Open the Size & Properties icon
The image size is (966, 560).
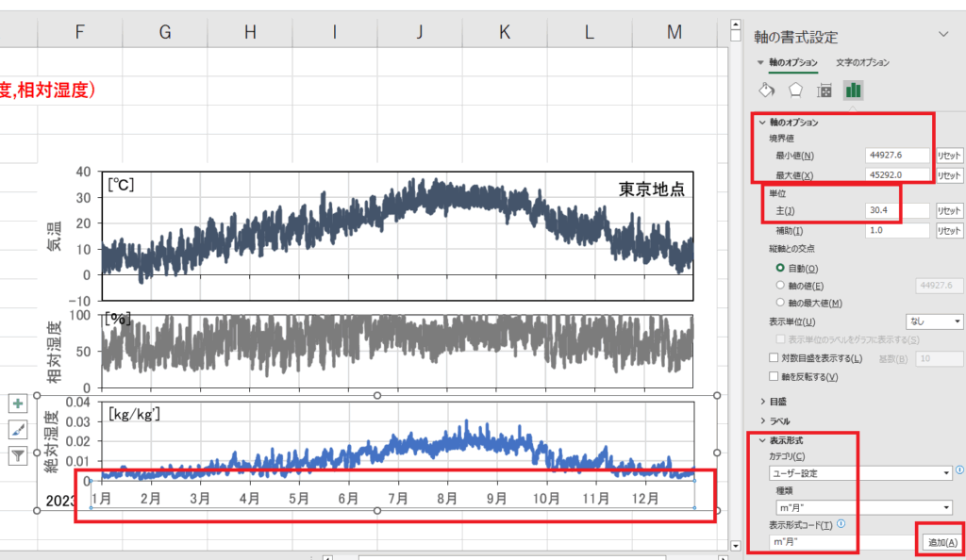[x=824, y=91]
